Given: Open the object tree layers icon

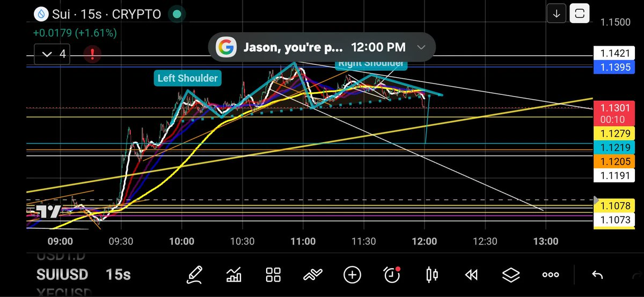Looking at the screenshot, I should click(x=511, y=275).
